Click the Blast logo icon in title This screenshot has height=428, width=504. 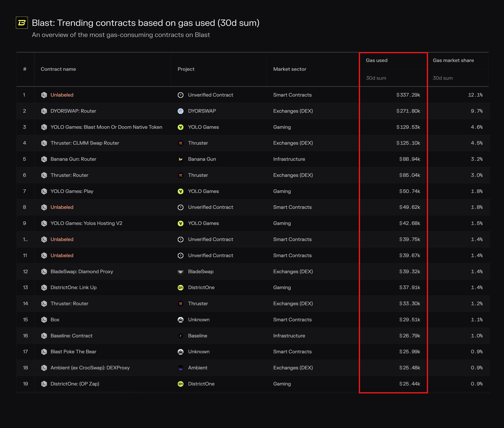tap(22, 23)
